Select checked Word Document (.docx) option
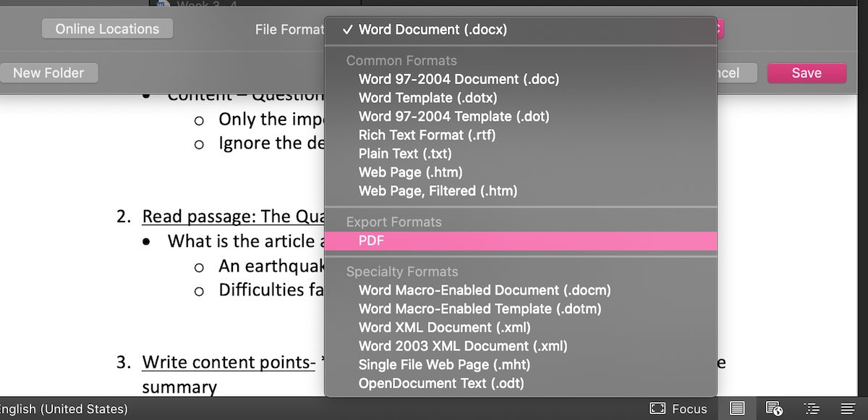This screenshot has height=420, width=868. 433,30
